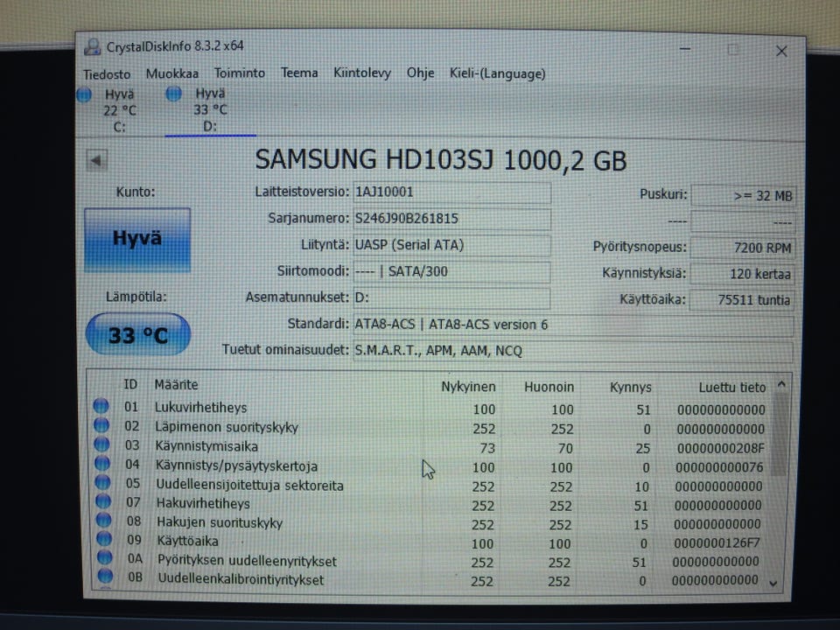Open the Toiminto menu
This screenshot has height=630, width=840.
click(240, 73)
